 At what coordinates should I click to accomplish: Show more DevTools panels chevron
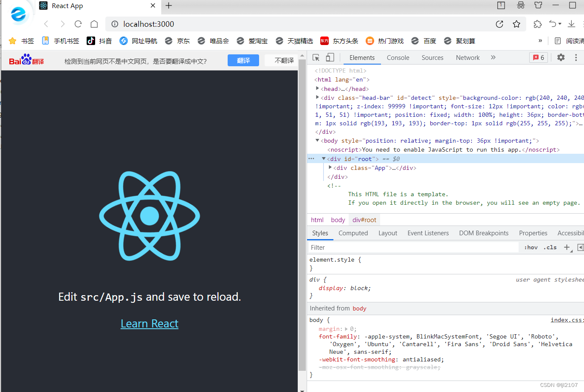tap(493, 57)
